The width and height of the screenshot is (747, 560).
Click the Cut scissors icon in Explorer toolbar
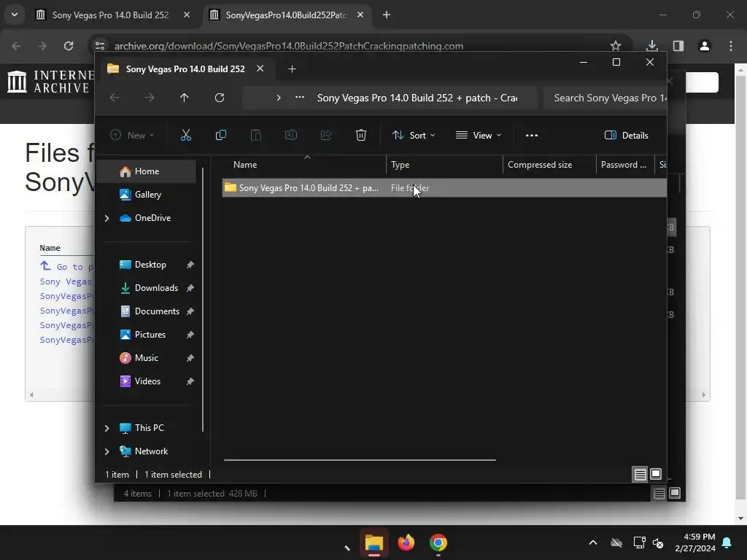(x=186, y=135)
